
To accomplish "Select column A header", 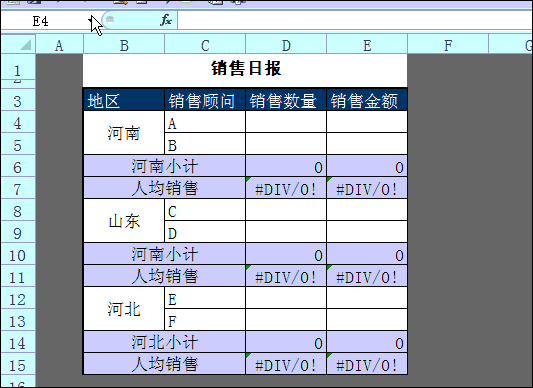I will 59,45.
